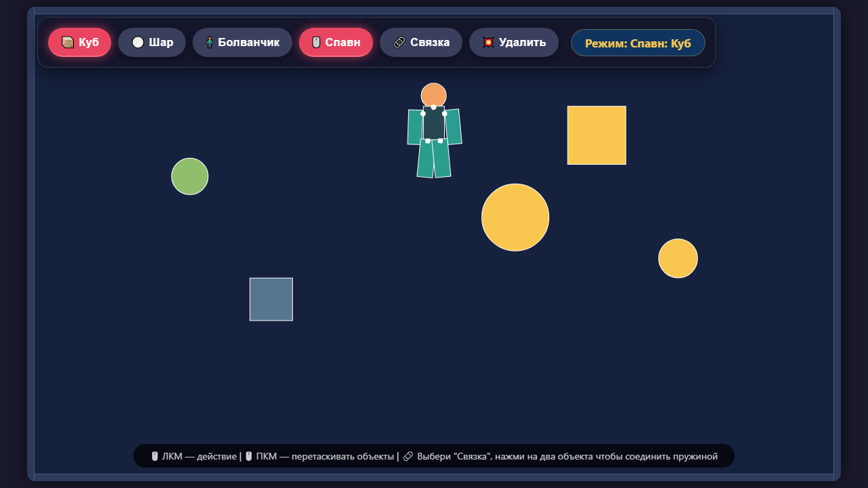Click the ragdoll's left teal leg

[425, 158]
